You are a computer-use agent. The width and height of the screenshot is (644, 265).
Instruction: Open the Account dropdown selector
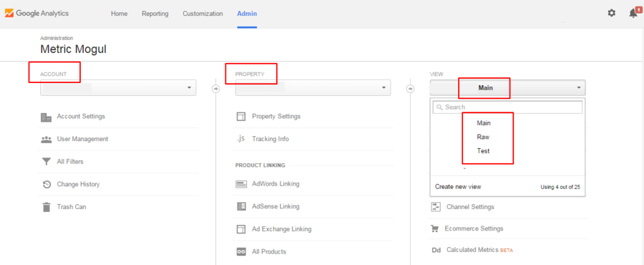coord(118,88)
